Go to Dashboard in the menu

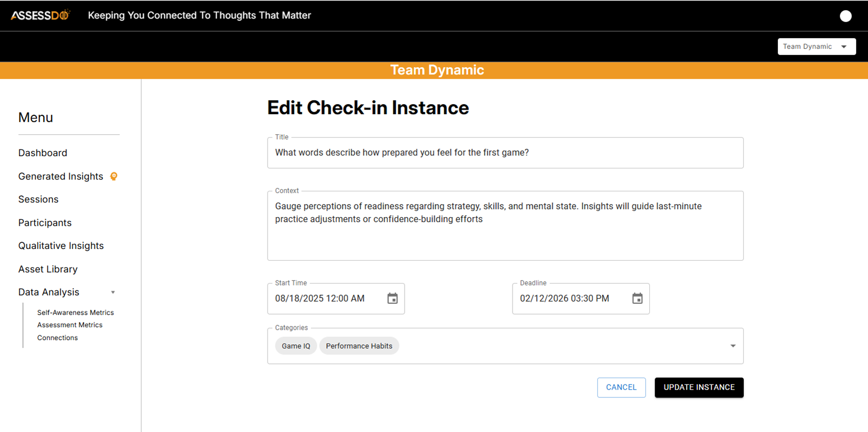[x=43, y=153]
